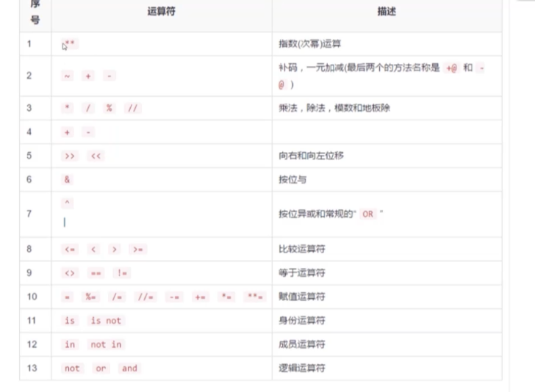Click the != not-equal operator
535x392 pixels.
tap(122, 273)
